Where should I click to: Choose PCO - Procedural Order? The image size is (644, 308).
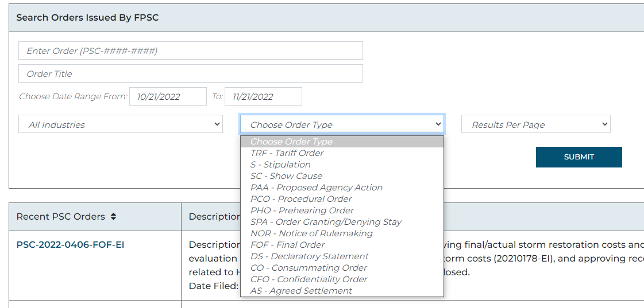(x=301, y=199)
